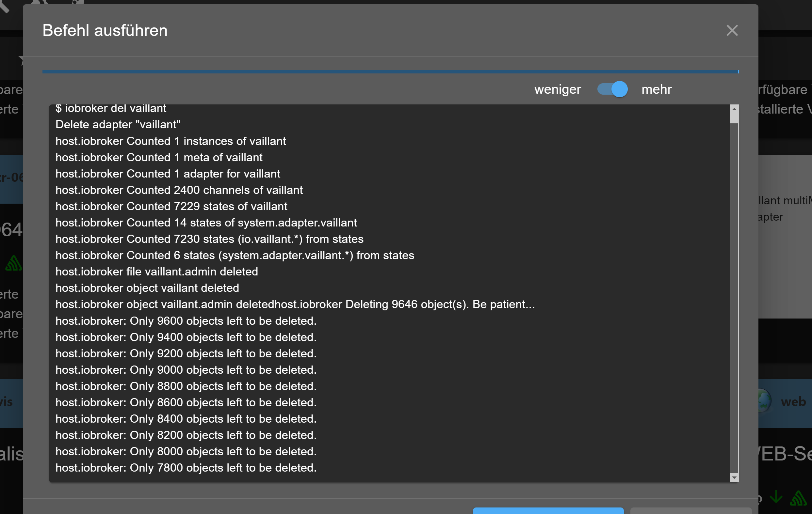Click 'Only 8800 objects left' line
Screen dimensions: 812x514
[x=186, y=386]
